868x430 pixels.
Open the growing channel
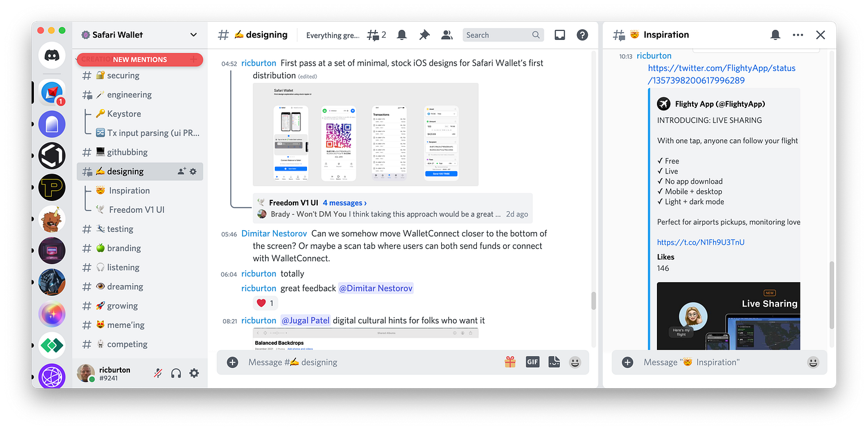click(140, 306)
